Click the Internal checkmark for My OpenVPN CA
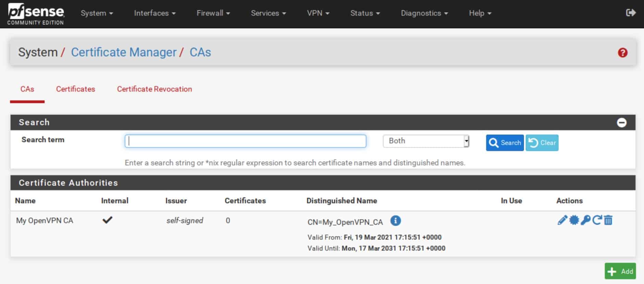 (x=108, y=220)
